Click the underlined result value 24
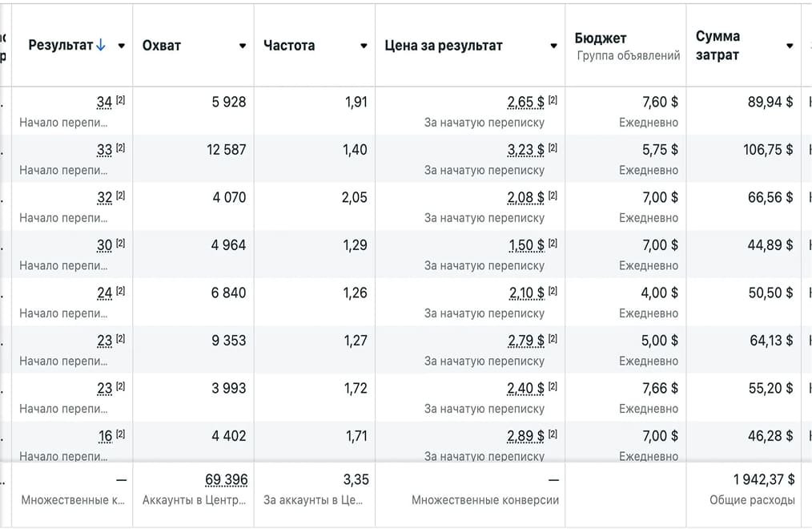Image resolution: width=812 pixels, height=529 pixels. click(x=104, y=293)
